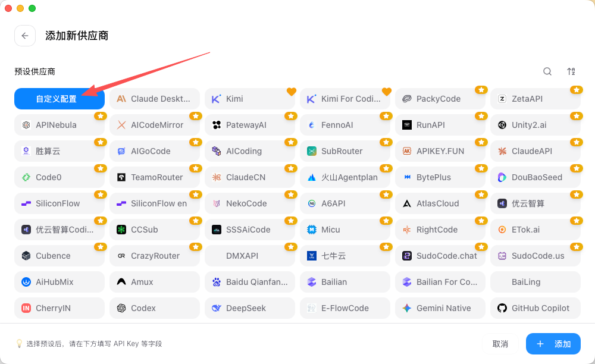595x364 pixels.
Task: Choose the 火山Agentplan provider
Action: pos(345,177)
